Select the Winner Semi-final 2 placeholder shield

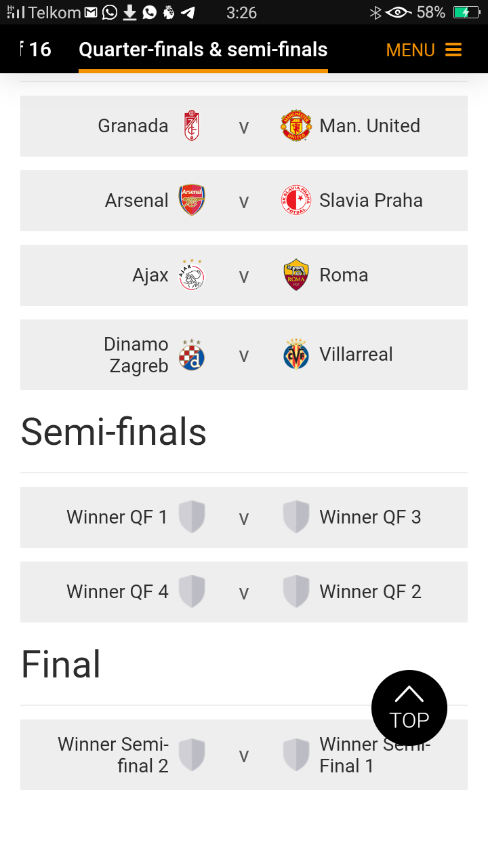click(x=192, y=755)
